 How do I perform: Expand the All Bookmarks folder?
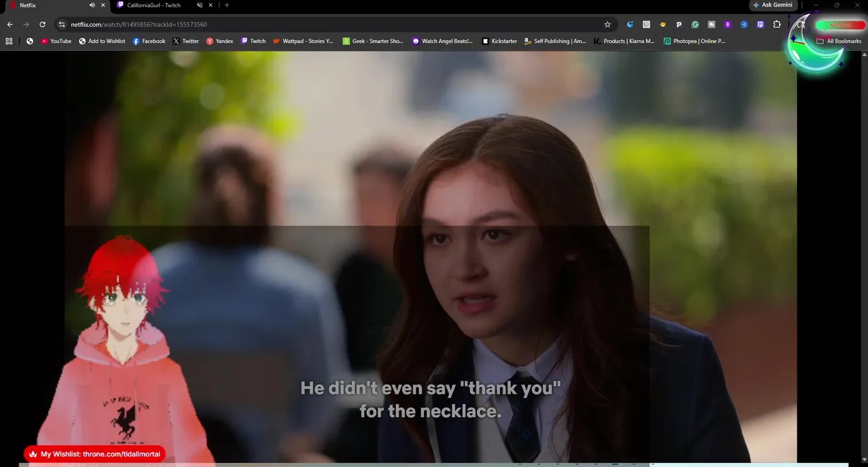point(839,41)
